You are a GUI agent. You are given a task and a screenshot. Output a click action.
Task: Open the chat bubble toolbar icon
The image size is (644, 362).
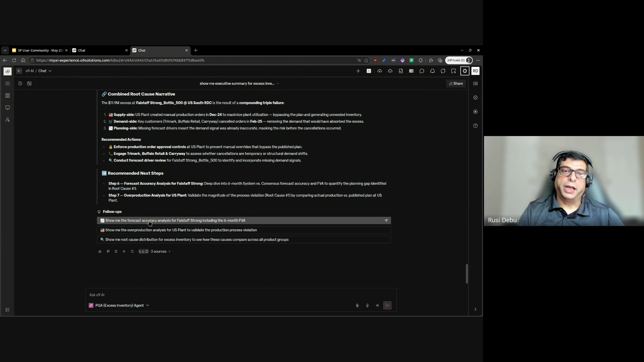(422, 71)
